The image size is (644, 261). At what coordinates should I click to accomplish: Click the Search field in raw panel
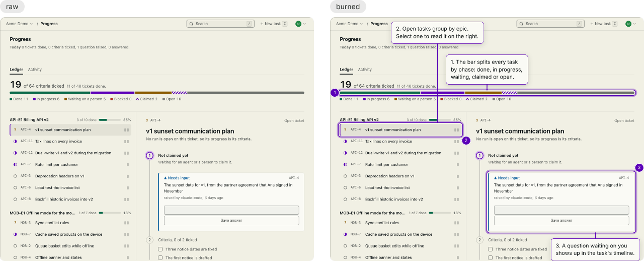coord(220,24)
